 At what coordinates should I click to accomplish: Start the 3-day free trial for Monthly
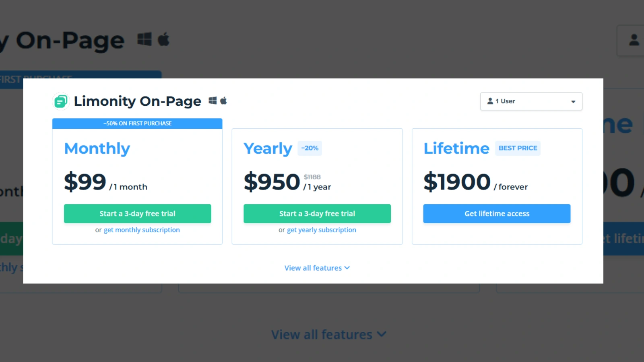click(x=137, y=214)
